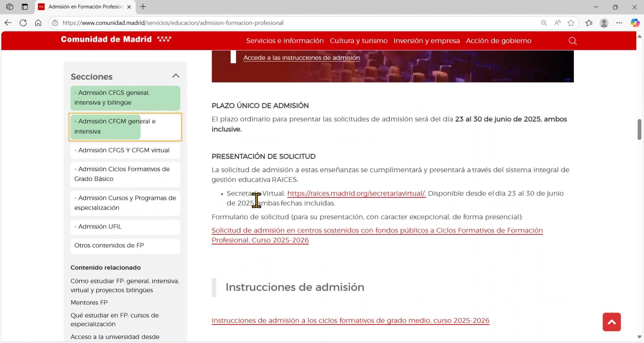This screenshot has width=644, height=343.
Task: Open Instrucciones de admisión grado medio link
Action: (350, 320)
